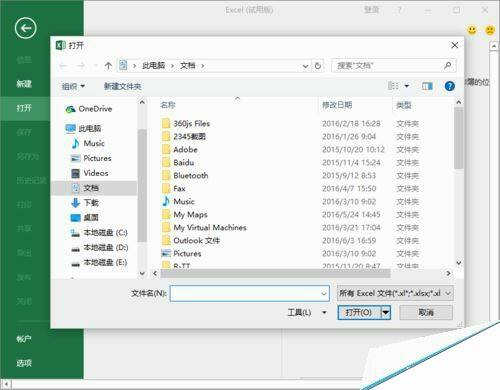This screenshot has width=500, height=390.
Task: Click the navigation pane scrollbar thumb
Action: coord(142,185)
